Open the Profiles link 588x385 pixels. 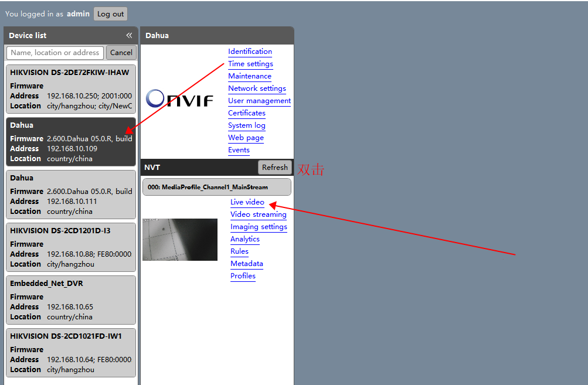(243, 276)
